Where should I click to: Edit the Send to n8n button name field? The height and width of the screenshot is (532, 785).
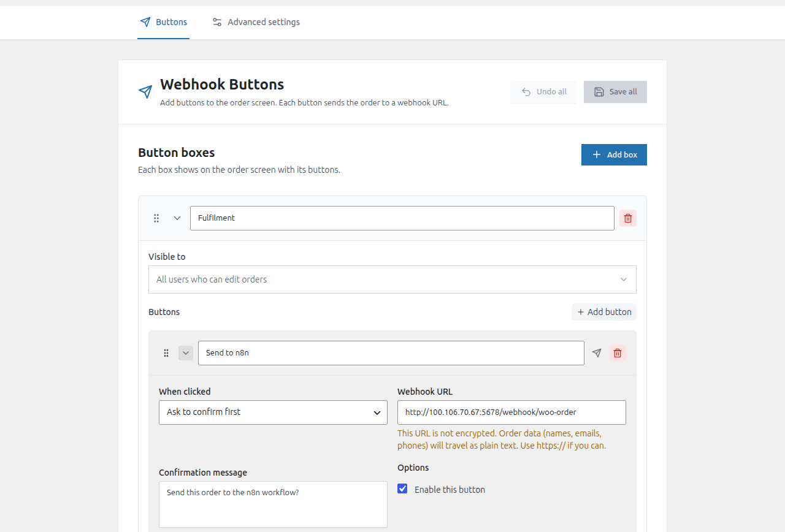click(x=391, y=353)
